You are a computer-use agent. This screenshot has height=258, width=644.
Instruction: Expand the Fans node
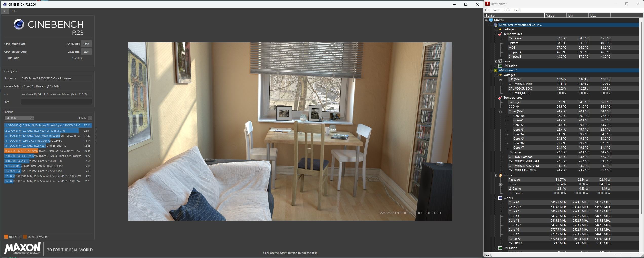(x=496, y=61)
